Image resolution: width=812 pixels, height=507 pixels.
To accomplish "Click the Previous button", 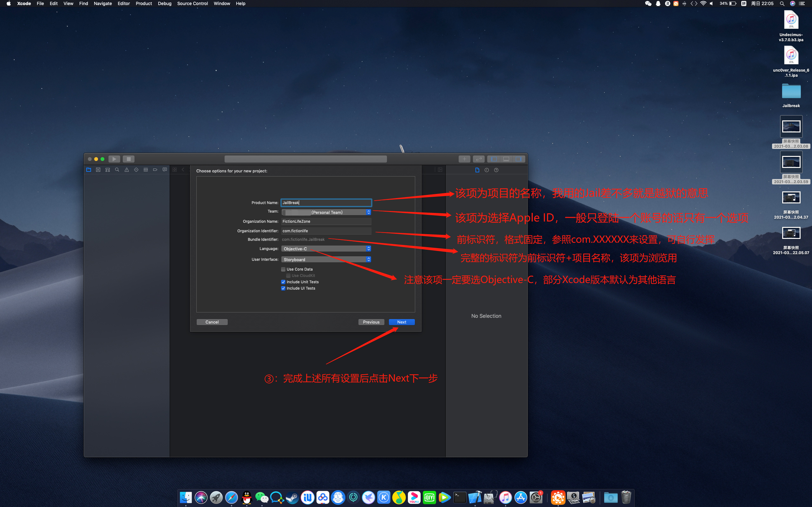I will pos(371,322).
